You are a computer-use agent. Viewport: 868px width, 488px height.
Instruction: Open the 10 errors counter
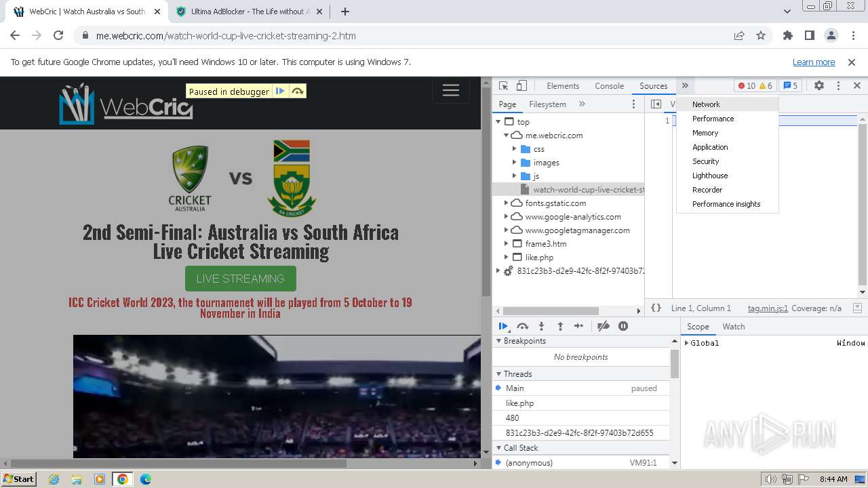[x=747, y=86]
